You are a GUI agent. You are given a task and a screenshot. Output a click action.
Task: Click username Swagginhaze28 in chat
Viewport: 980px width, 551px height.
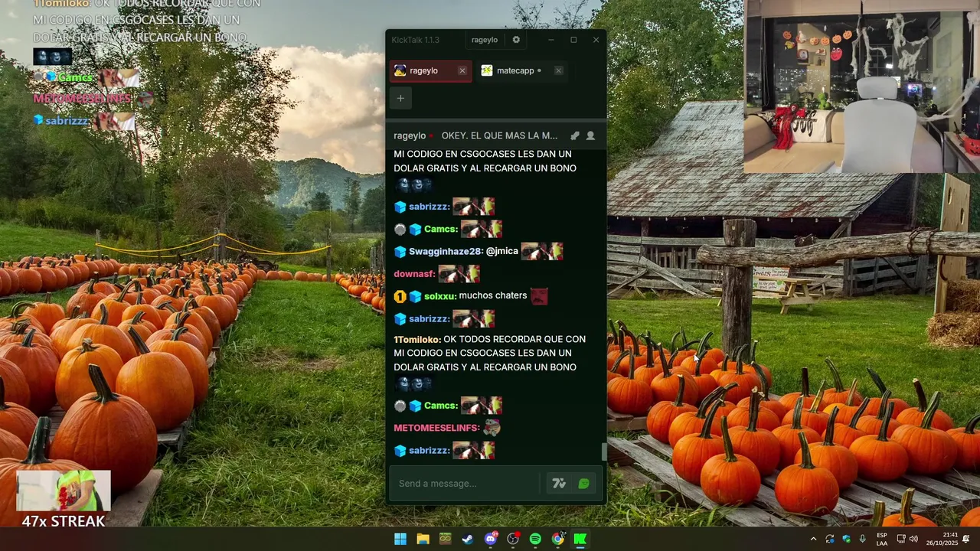(446, 251)
